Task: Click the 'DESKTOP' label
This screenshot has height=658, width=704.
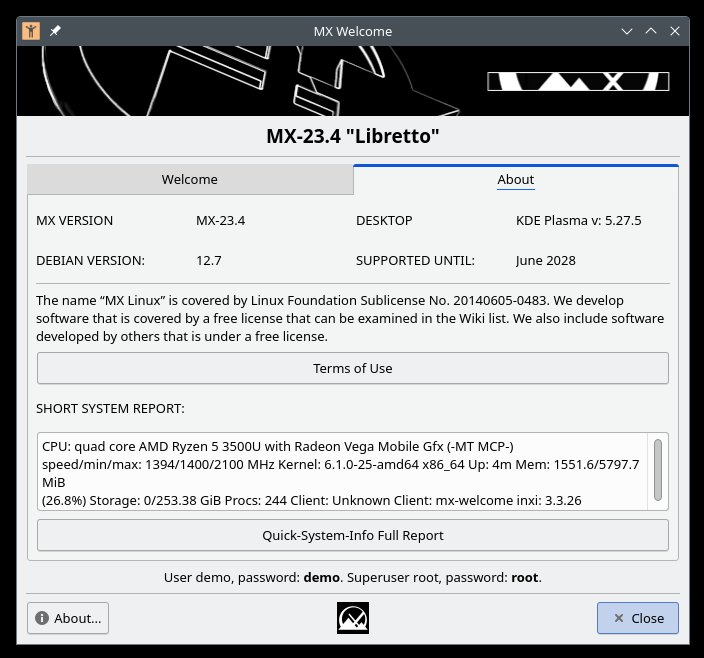Action: pyautogui.click(x=384, y=220)
